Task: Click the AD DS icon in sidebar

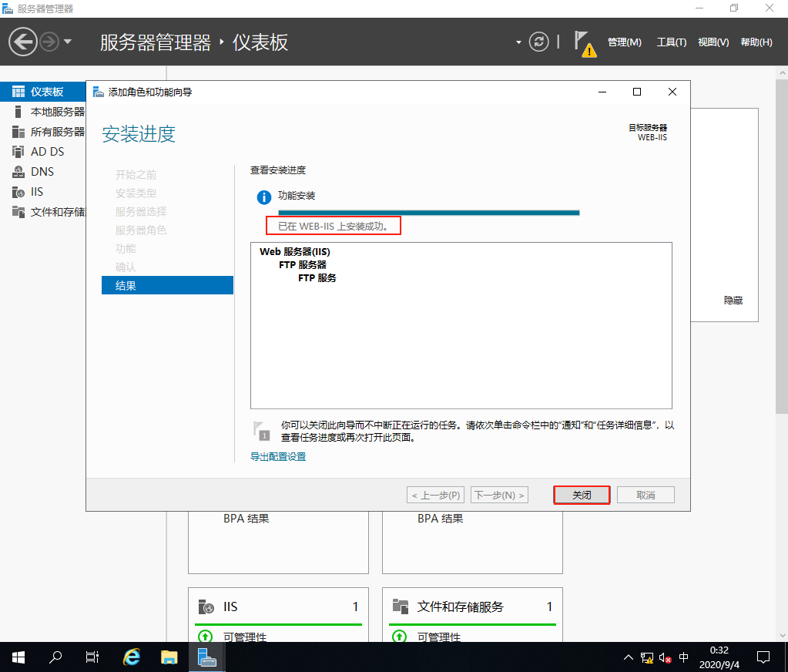Action: pos(18,152)
